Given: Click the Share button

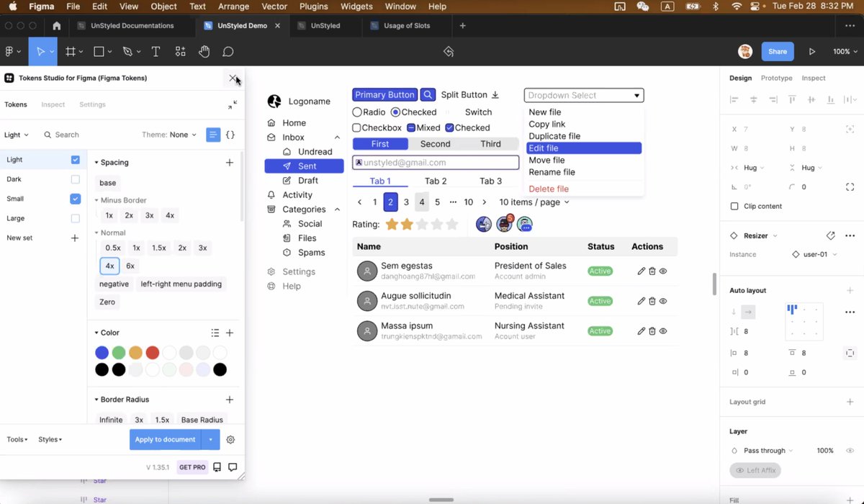Looking at the screenshot, I should [778, 52].
